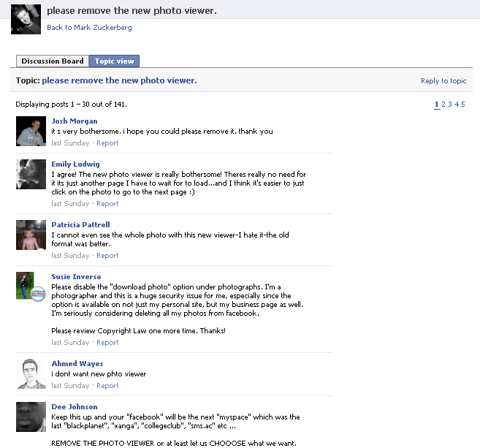
Task: Open Mark Zuckerberg's profile picture at top
Action: pos(26,19)
